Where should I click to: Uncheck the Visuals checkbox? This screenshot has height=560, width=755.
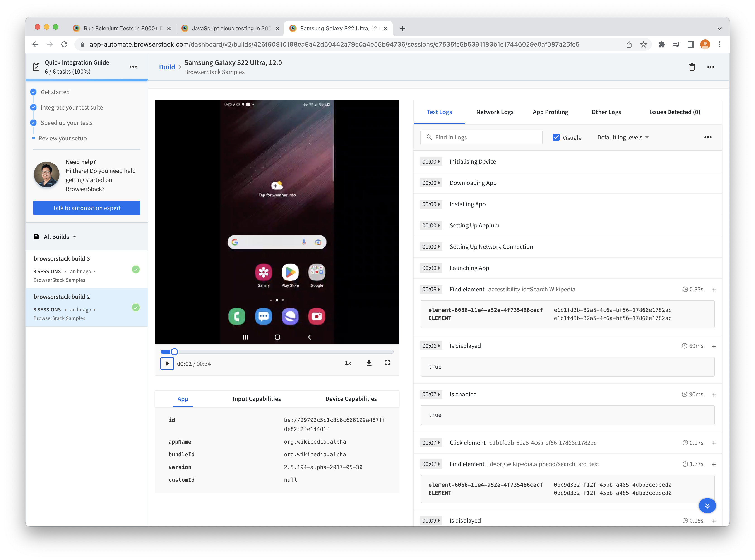coord(556,137)
